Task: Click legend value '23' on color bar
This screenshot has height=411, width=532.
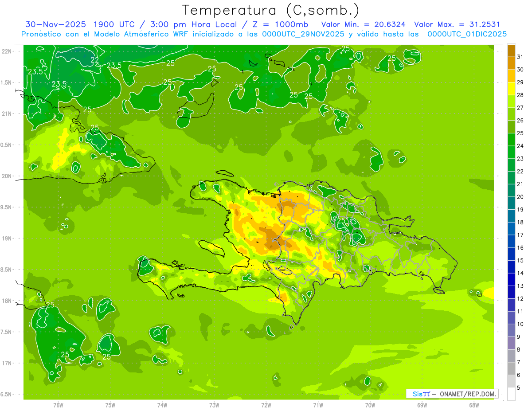Action: click(520, 159)
